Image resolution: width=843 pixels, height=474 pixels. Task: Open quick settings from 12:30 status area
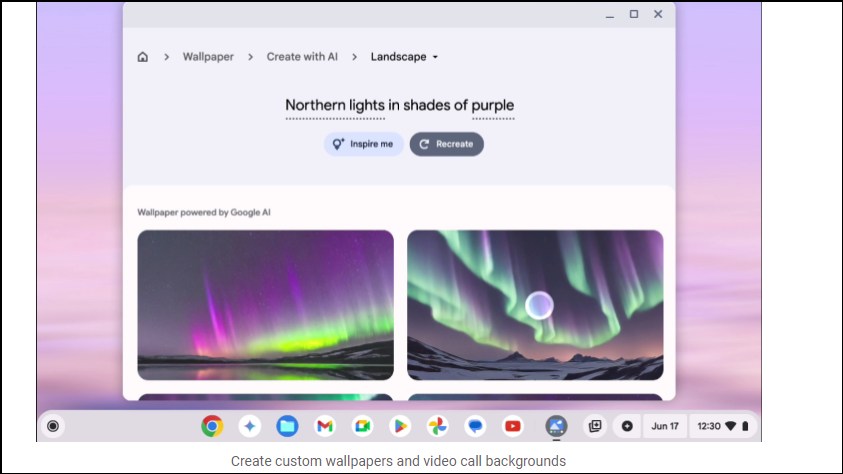pos(723,426)
